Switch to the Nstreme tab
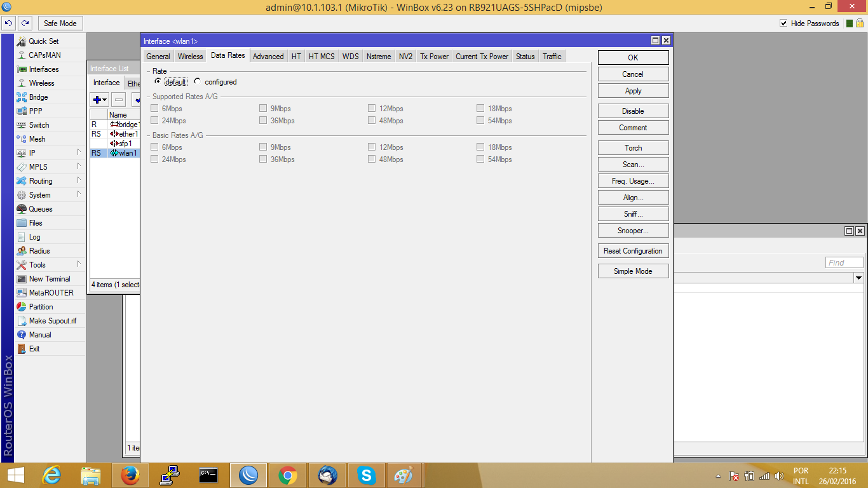 [x=379, y=57]
